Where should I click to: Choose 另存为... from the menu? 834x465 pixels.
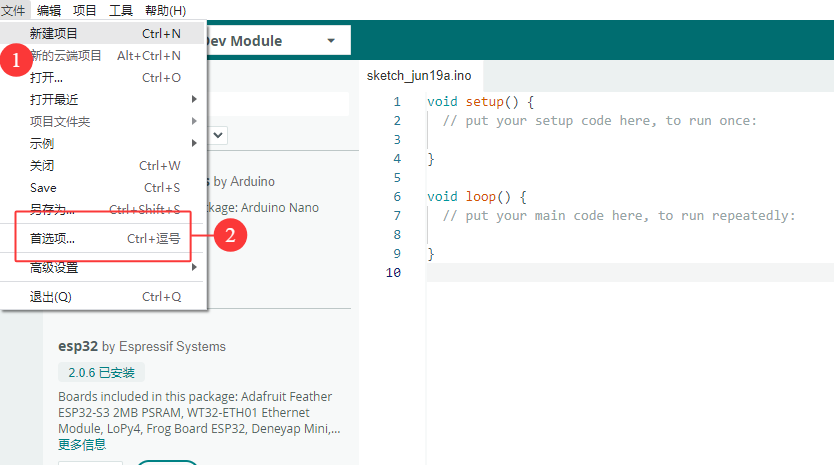click(x=52, y=209)
